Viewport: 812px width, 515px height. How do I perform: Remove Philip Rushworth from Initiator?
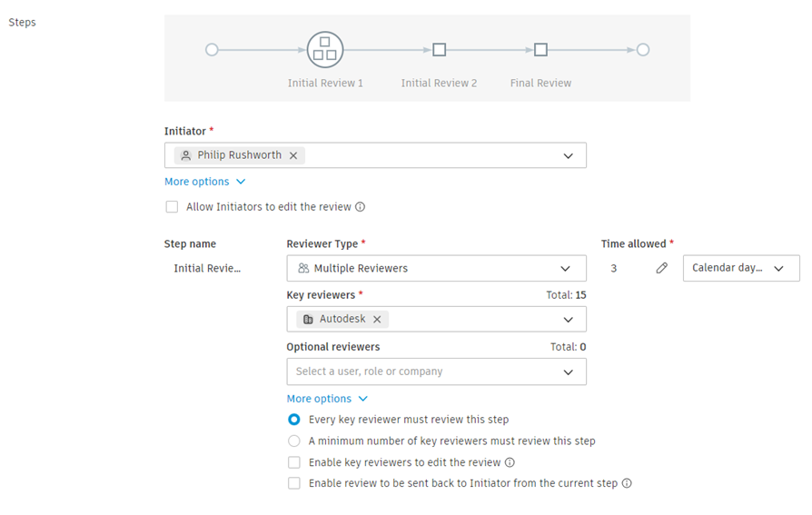pos(293,155)
